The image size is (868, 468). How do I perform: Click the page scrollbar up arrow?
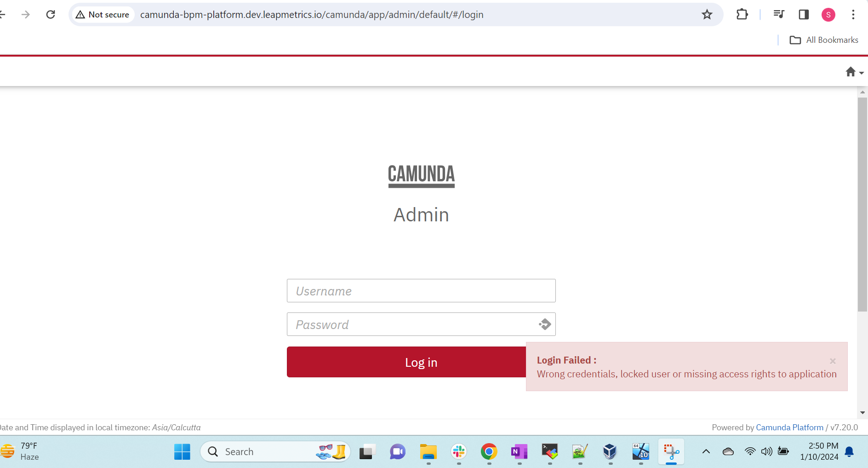[x=862, y=92]
